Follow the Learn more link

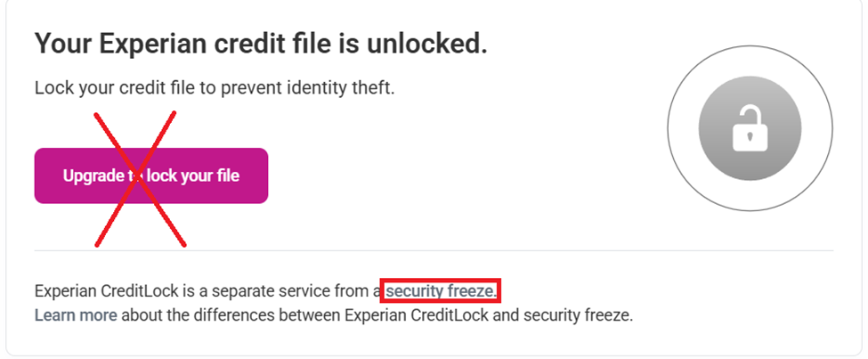tap(75, 315)
